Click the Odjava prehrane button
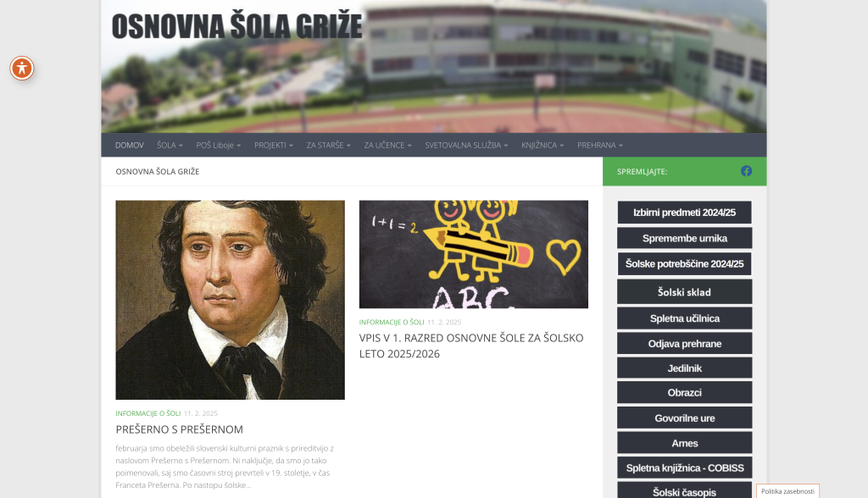 [684, 343]
